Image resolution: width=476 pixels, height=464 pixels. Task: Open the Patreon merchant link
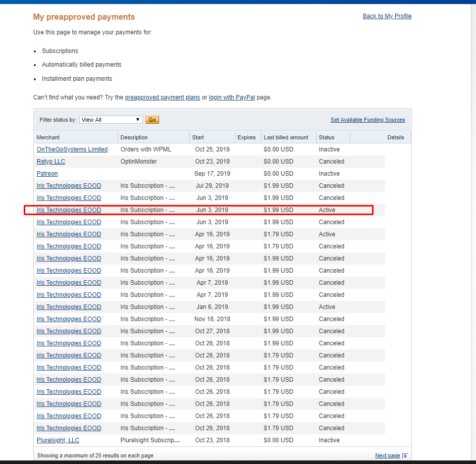[x=47, y=174]
